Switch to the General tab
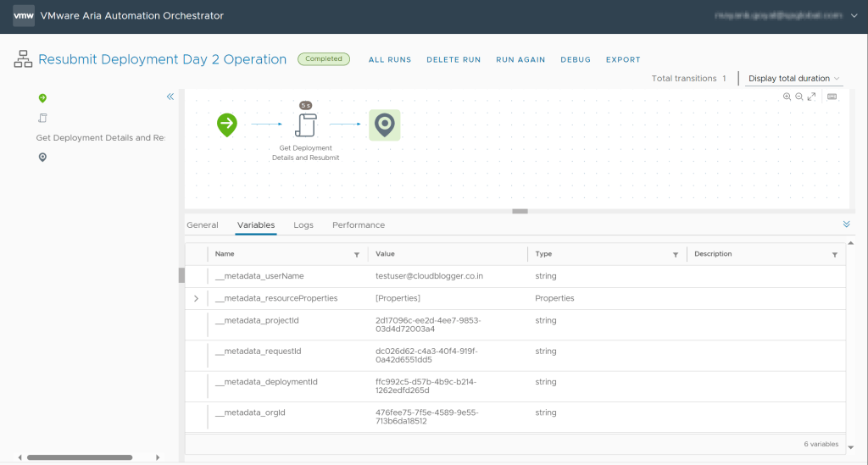Image resolution: width=868 pixels, height=465 pixels. pyautogui.click(x=203, y=225)
